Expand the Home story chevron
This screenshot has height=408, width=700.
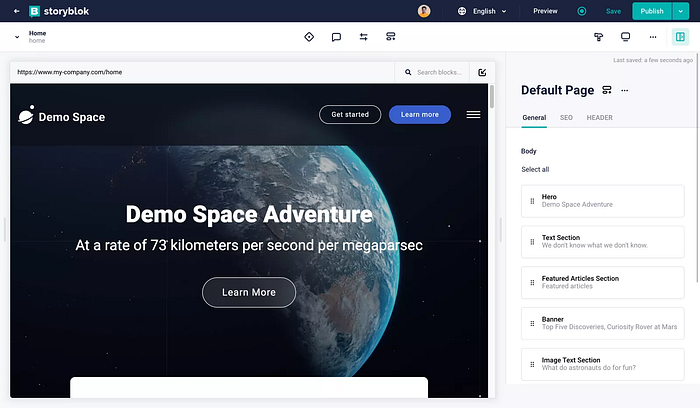click(17, 37)
